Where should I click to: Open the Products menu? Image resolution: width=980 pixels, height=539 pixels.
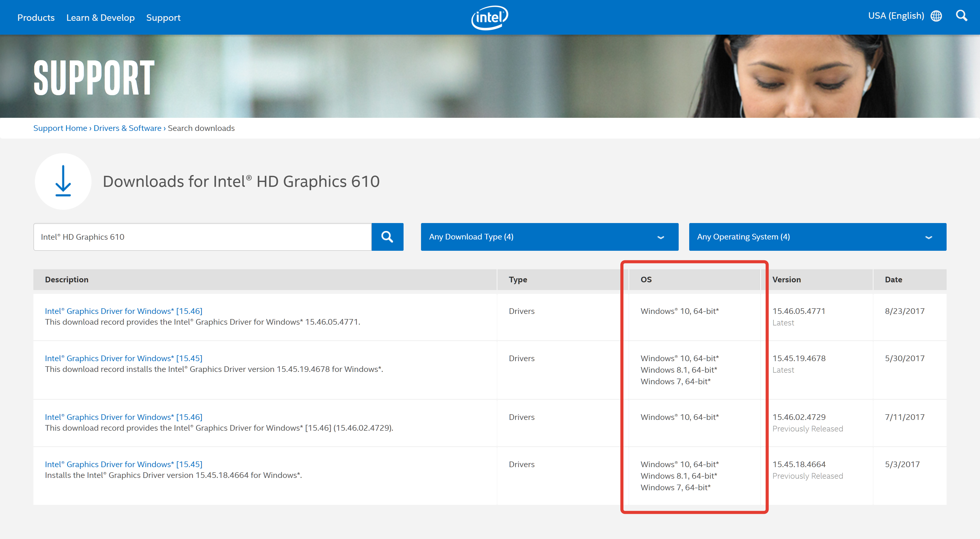pyautogui.click(x=36, y=18)
